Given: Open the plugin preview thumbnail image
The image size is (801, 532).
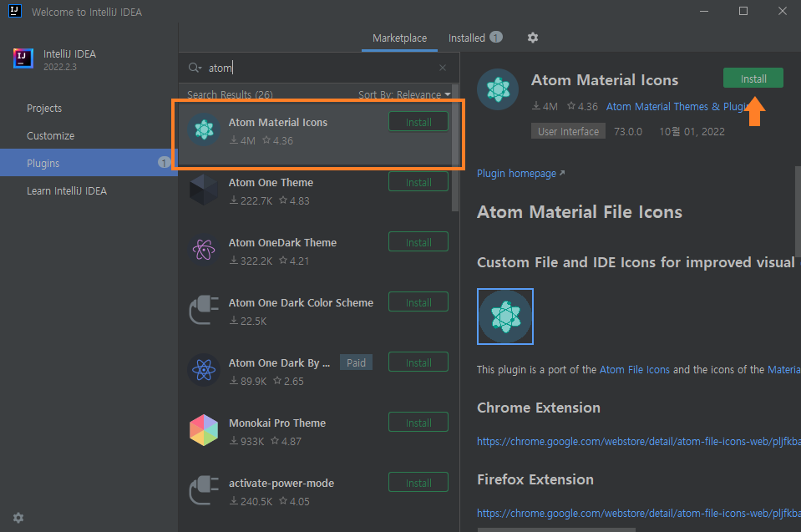Looking at the screenshot, I should click(x=505, y=317).
